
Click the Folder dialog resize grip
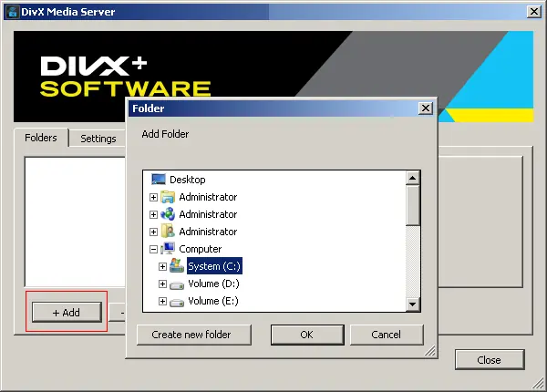coord(430,351)
